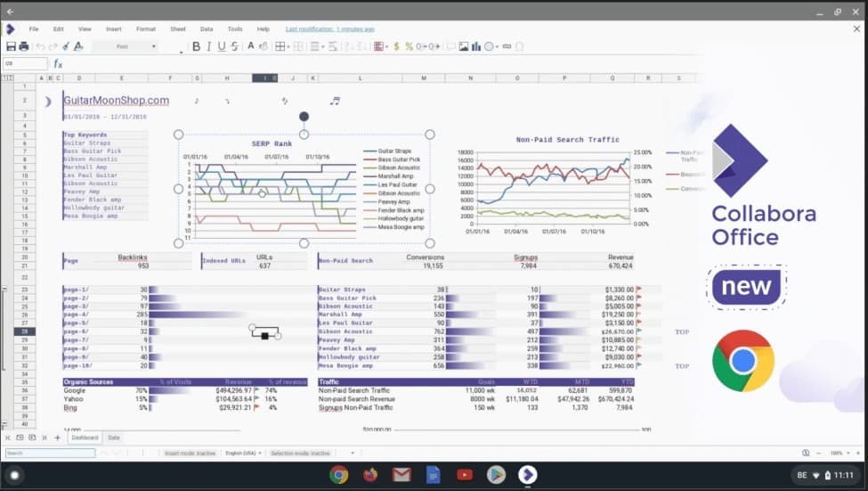Click the Print icon in toolbar

point(24,46)
